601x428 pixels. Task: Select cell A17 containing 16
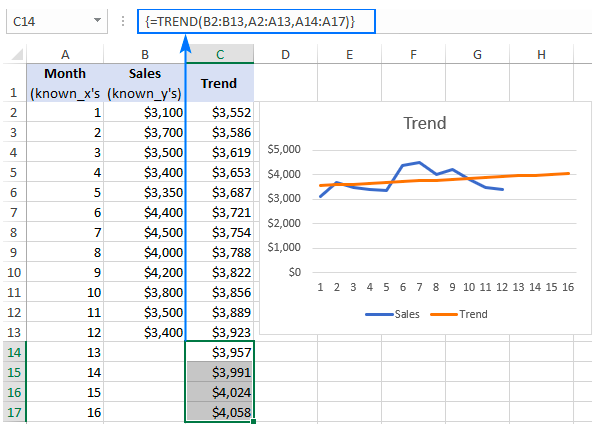pos(65,412)
